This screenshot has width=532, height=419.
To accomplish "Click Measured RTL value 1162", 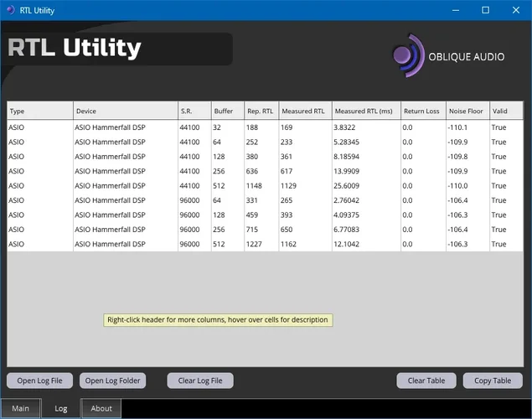I will coord(305,244).
